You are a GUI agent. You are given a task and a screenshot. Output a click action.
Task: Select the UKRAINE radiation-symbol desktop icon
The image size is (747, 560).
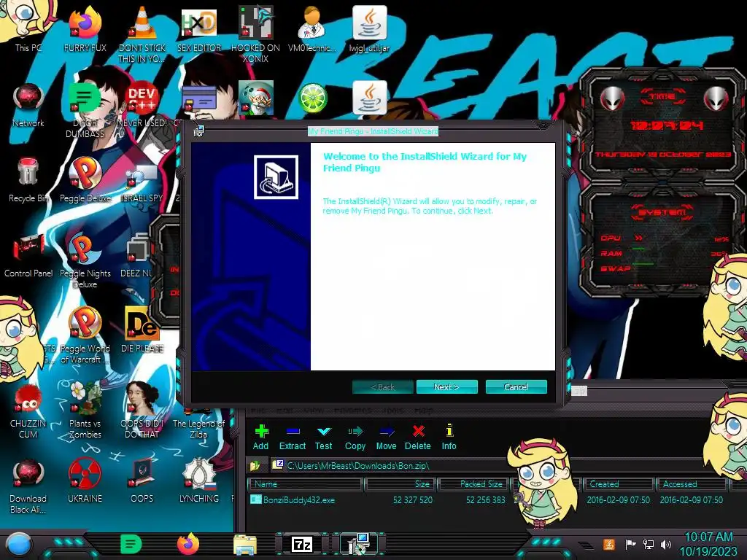pos(85,481)
